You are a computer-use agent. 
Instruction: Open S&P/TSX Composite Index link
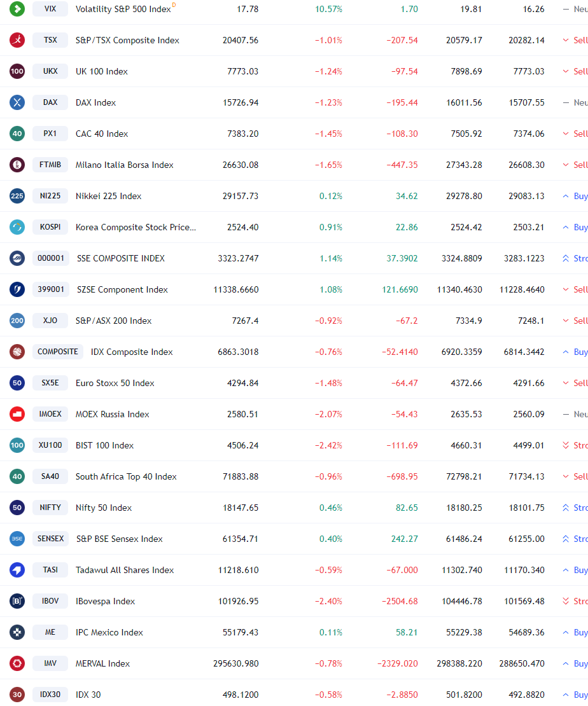click(x=127, y=40)
